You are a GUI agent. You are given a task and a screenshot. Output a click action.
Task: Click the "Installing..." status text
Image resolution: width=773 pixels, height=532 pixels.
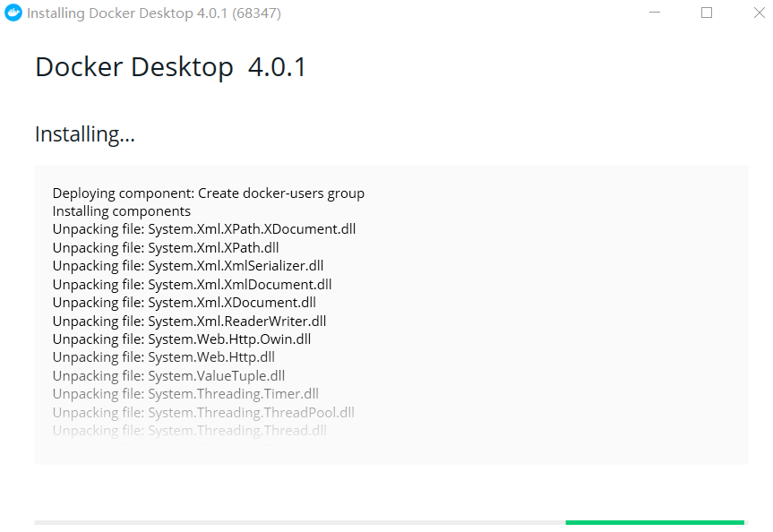pyautogui.click(x=85, y=134)
